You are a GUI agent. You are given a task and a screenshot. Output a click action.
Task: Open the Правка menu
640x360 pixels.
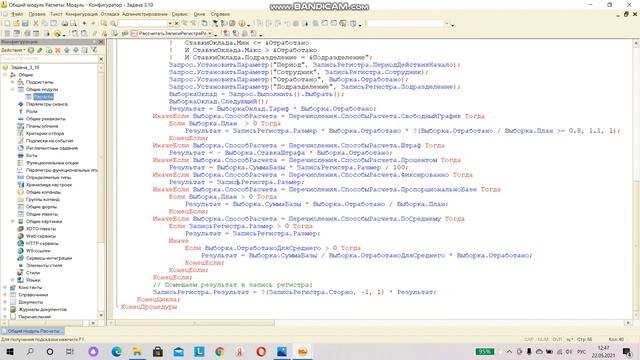pyautogui.click(x=37, y=14)
